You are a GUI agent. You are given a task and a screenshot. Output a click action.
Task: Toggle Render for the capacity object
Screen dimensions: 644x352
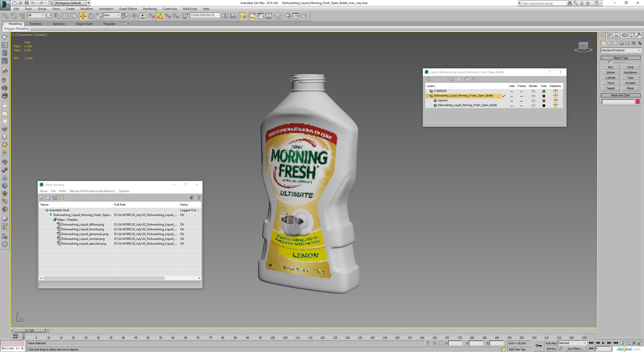pos(533,101)
